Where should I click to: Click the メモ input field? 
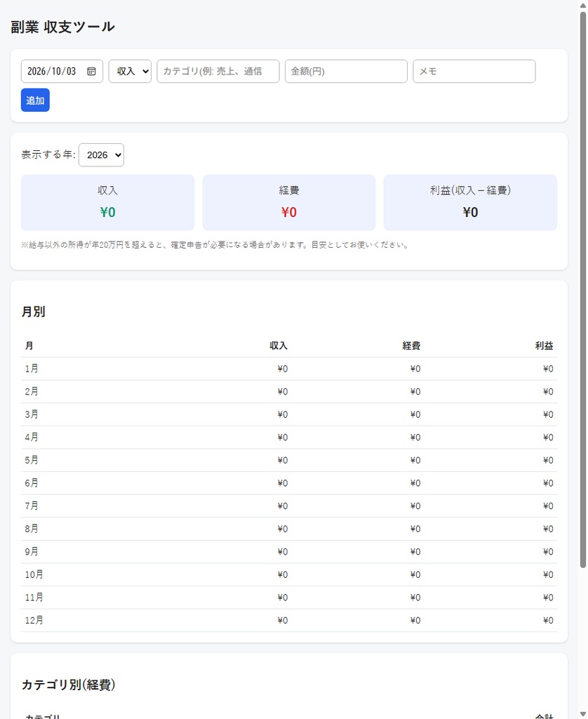(x=474, y=71)
